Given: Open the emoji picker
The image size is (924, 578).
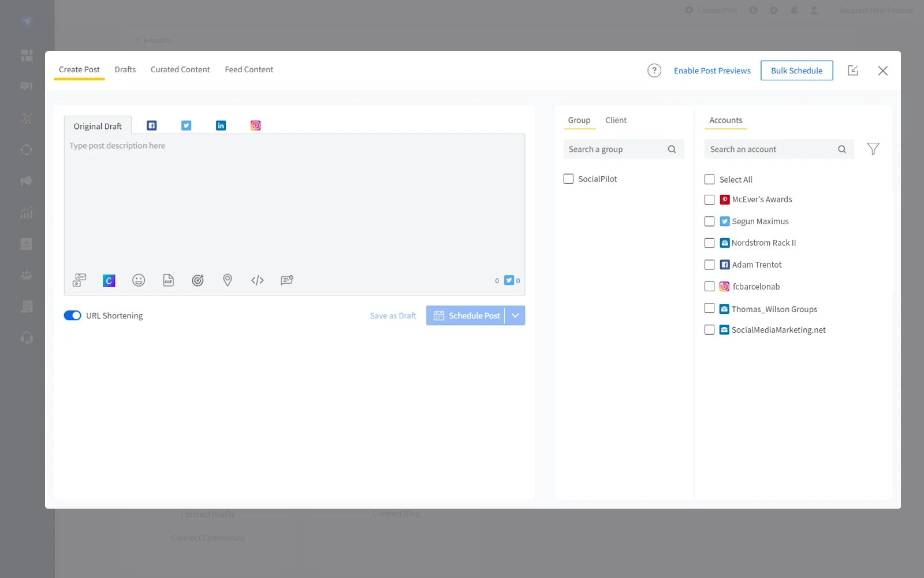Looking at the screenshot, I should click(x=139, y=280).
